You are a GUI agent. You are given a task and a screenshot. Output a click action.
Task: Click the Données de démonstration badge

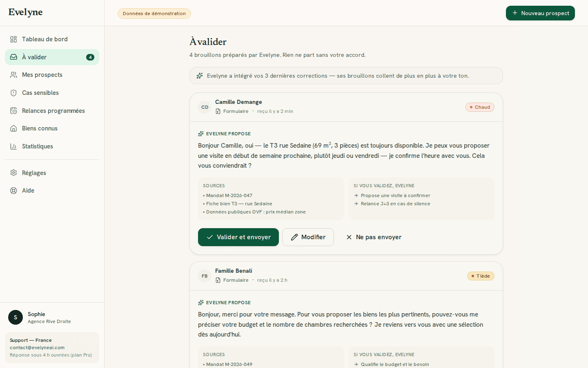(x=154, y=13)
